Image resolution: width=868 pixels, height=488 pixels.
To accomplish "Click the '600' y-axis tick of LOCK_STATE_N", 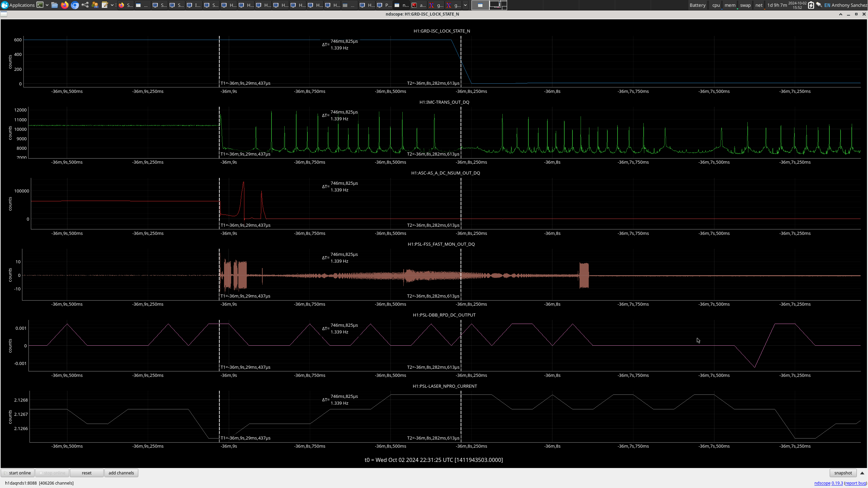I will point(18,40).
